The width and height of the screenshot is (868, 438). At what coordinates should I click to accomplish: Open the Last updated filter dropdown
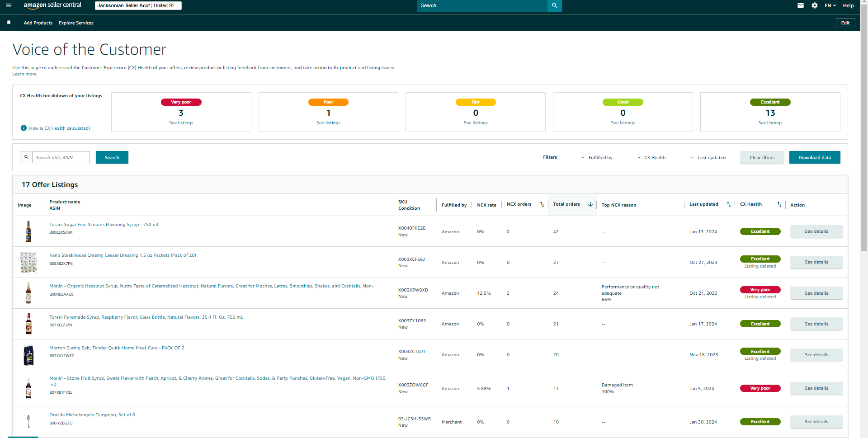pos(708,158)
